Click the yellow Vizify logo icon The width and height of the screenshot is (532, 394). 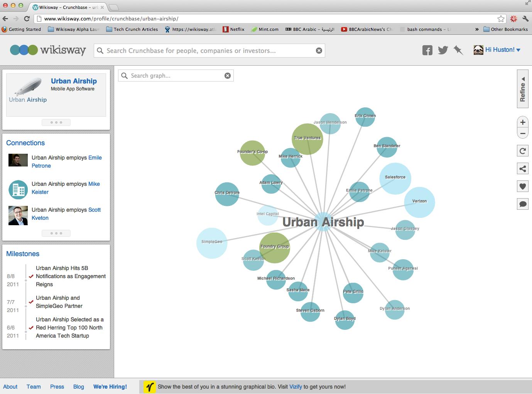pos(150,387)
